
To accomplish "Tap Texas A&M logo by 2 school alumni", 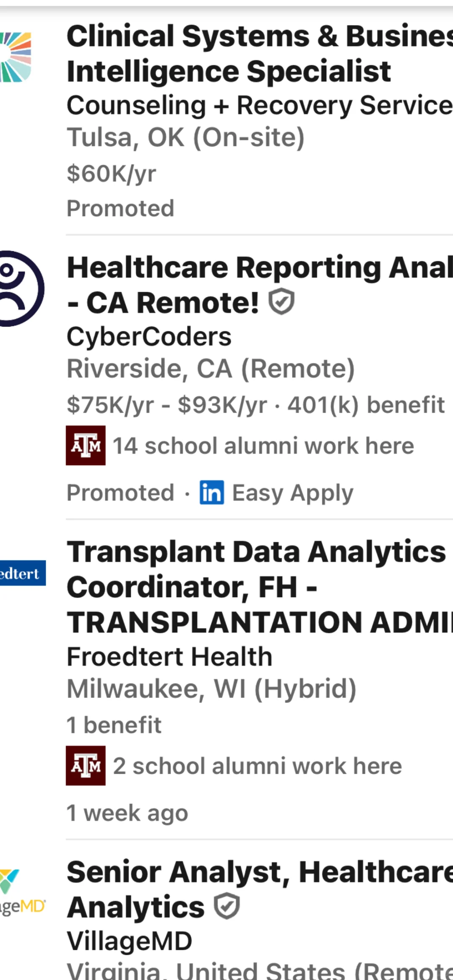I will (86, 766).
